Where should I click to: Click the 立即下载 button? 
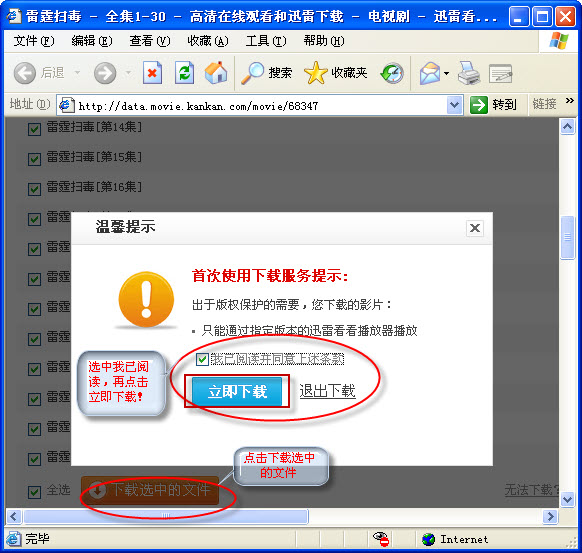(x=237, y=392)
